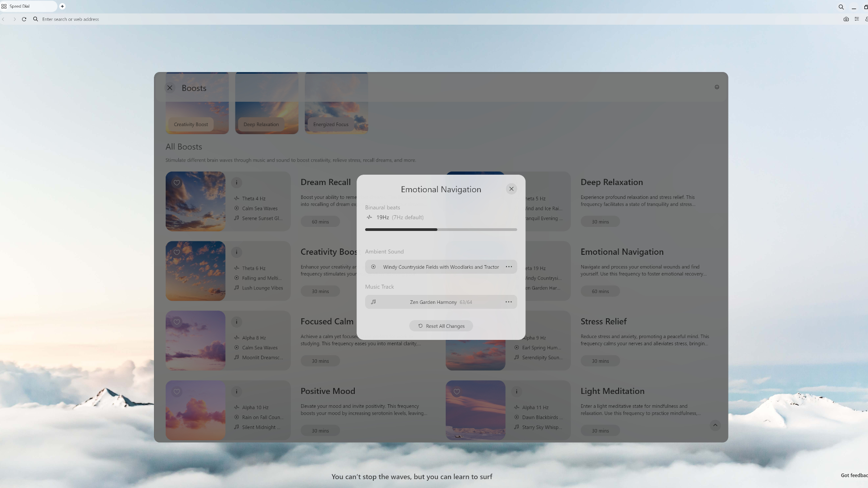Show info for Dream Recall boost

pyautogui.click(x=236, y=183)
